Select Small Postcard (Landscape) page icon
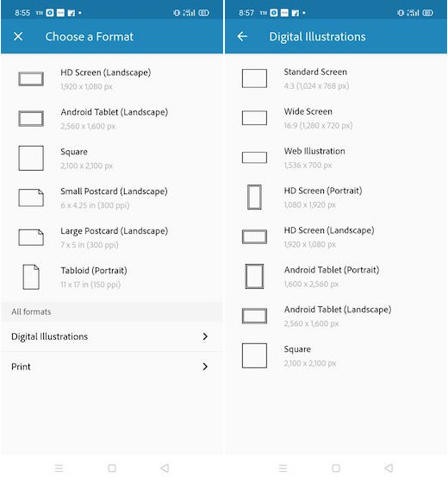448x483 pixels. click(31, 198)
